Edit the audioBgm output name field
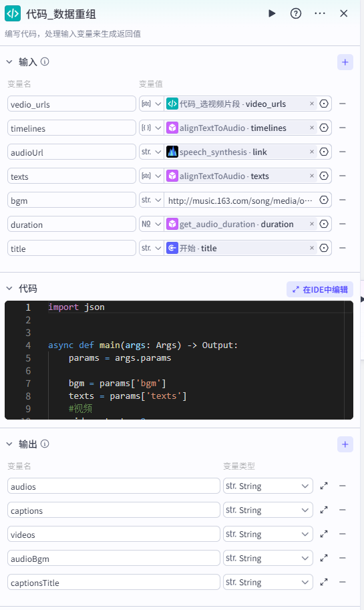This screenshot has height=610, width=364. pyautogui.click(x=114, y=559)
